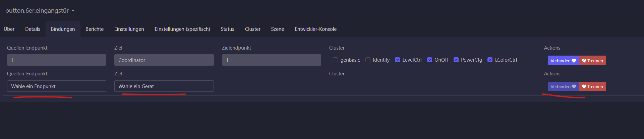
Task: Click the Verbinden button for Coordinator binding
Action: [563, 60]
